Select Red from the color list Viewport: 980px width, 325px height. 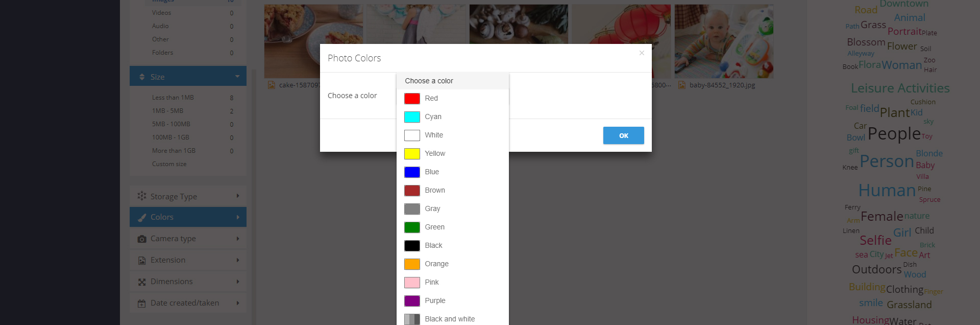(431, 99)
